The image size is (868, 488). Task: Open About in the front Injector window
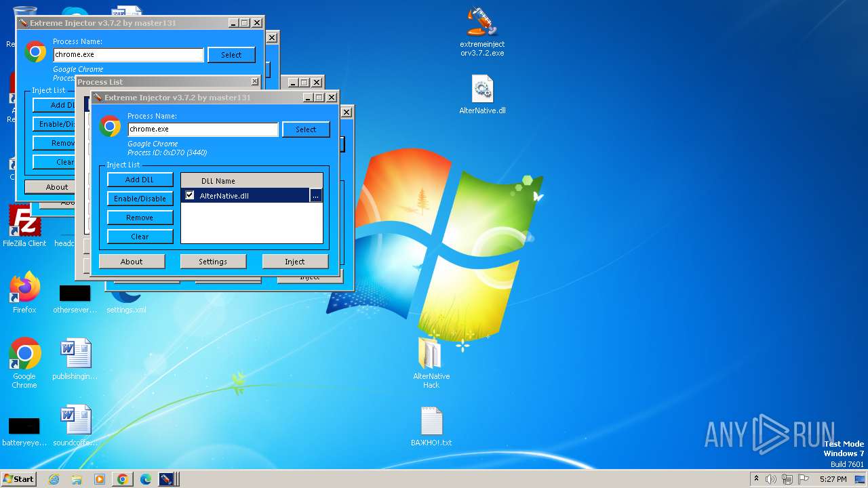[x=132, y=262]
